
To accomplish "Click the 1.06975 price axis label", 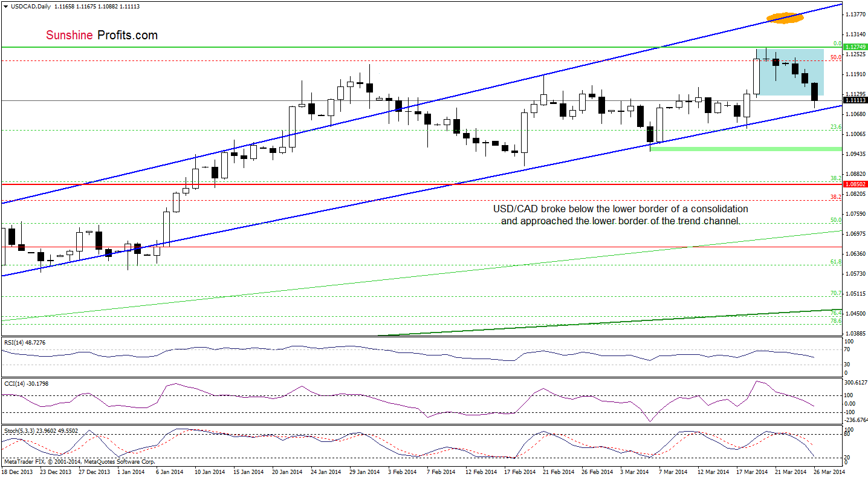I will tap(855, 234).
